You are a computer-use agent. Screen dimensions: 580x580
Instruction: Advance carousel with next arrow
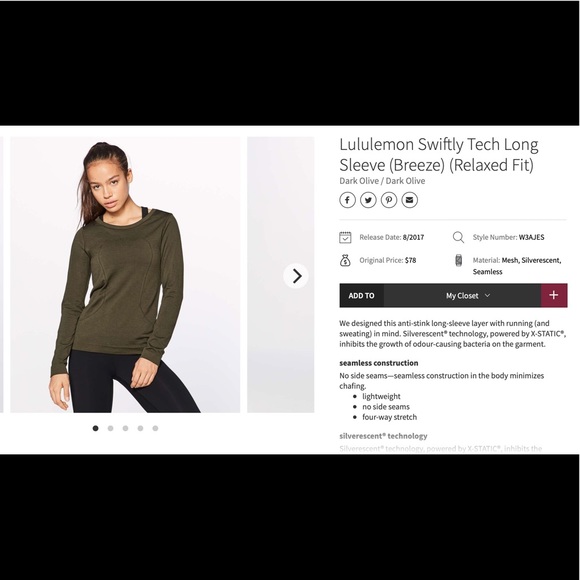click(x=296, y=276)
